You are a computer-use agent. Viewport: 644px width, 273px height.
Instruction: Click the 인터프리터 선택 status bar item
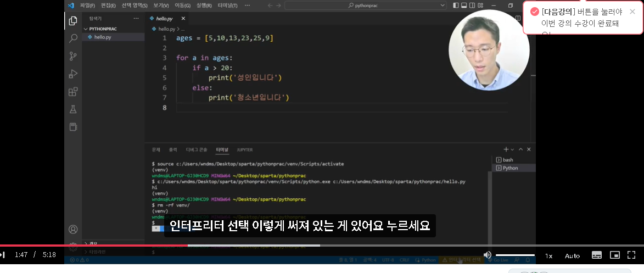click(461, 260)
